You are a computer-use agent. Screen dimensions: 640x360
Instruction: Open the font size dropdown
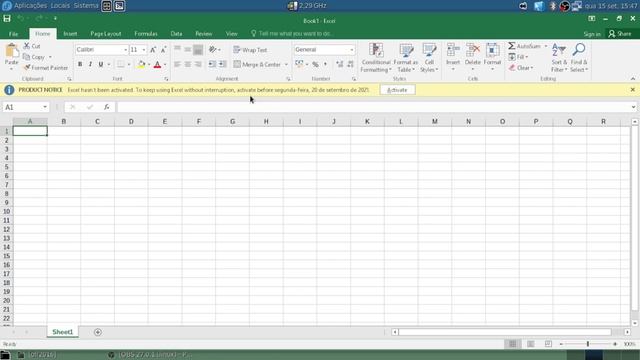[x=143, y=50]
